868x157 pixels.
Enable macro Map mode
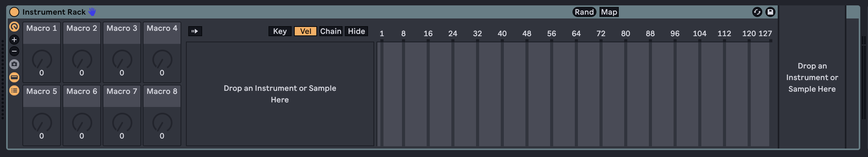[609, 12]
